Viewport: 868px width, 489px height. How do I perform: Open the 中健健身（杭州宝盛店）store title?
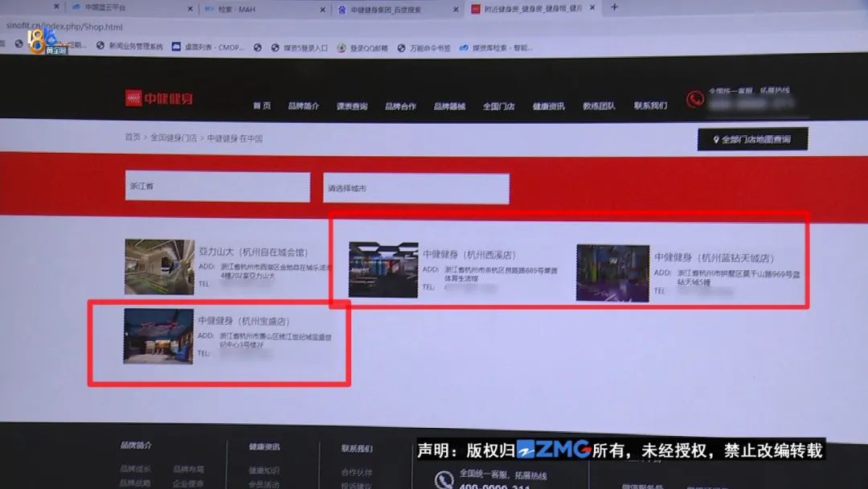coord(244,321)
